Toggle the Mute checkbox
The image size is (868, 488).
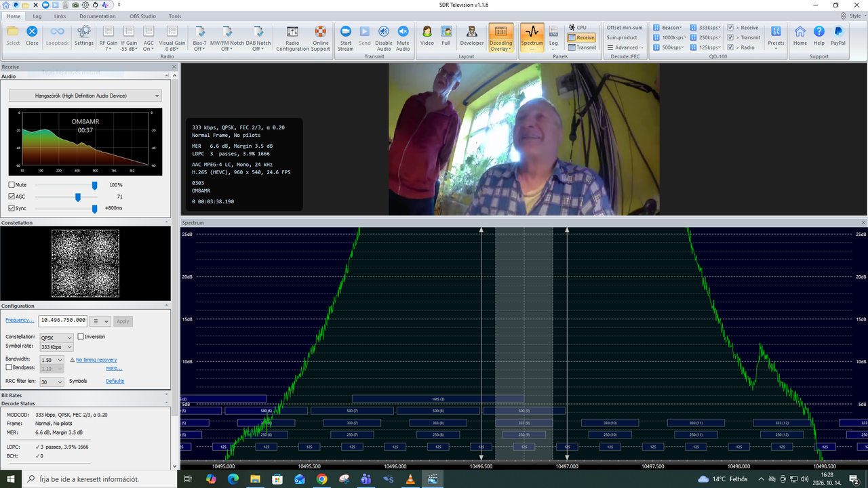pyautogui.click(x=12, y=185)
